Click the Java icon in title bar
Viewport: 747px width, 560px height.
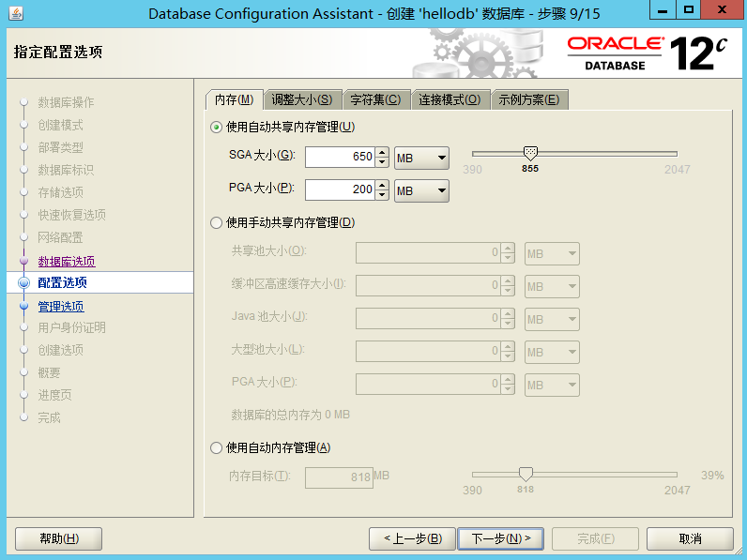click(x=16, y=13)
